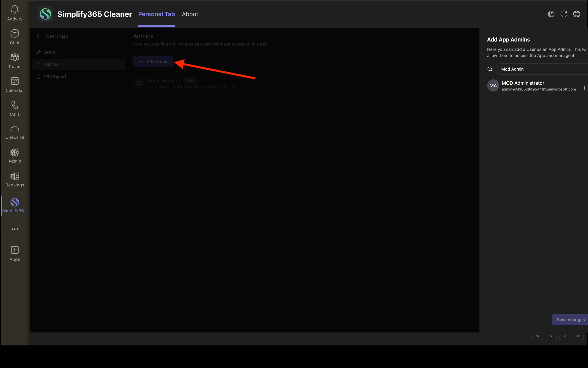Click the MA avatar

point(493,86)
